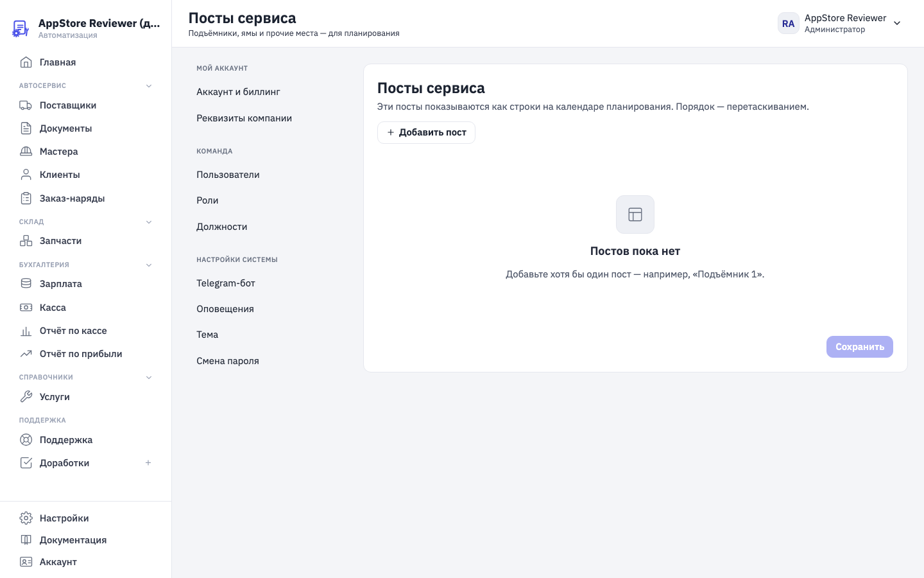This screenshot has width=924, height=578.
Task: Click the Документация book icon
Action: point(26,540)
